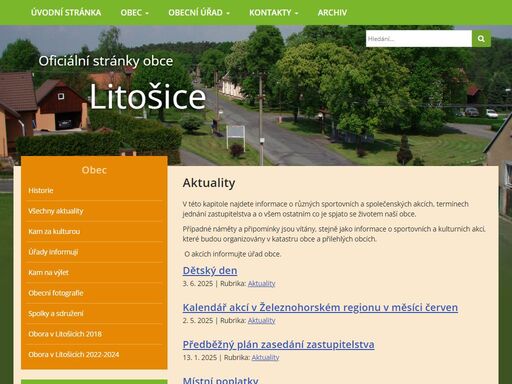Expand the Kontakty dropdown menu
512x384 pixels.
click(x=274, y=13)
